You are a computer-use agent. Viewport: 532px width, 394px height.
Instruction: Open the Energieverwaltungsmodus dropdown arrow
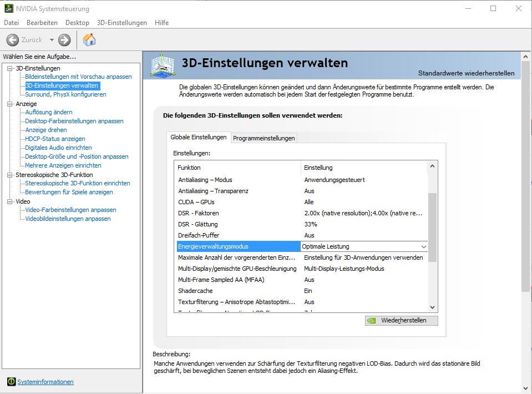point(423,247)
